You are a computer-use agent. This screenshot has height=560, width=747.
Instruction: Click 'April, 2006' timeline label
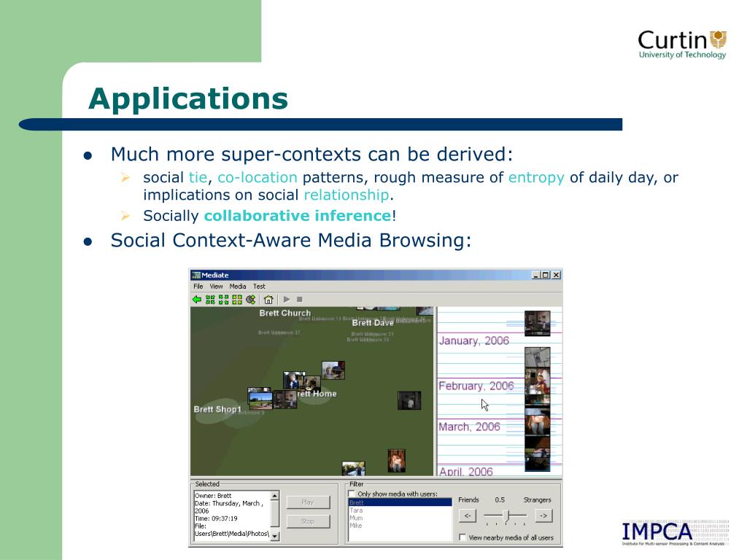pos(465,472)
